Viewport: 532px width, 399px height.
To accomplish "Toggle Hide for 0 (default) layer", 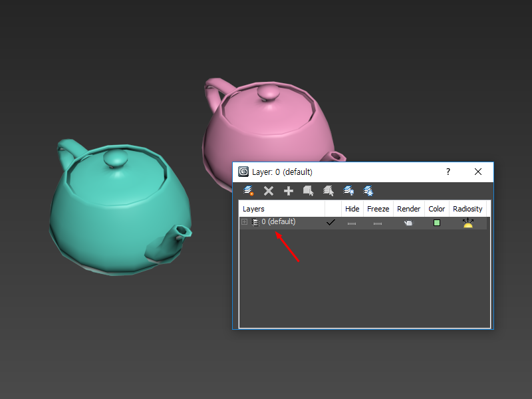I will (352, 223).
